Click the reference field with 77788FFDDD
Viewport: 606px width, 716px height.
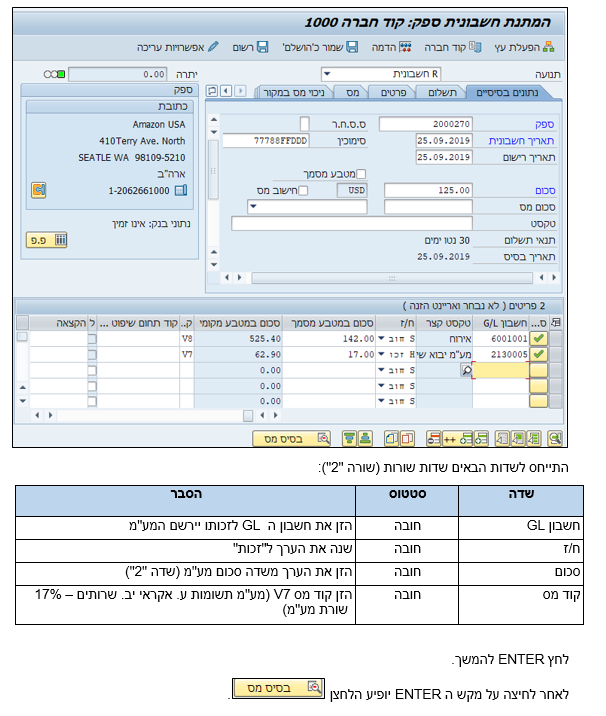tap(266, 141)
